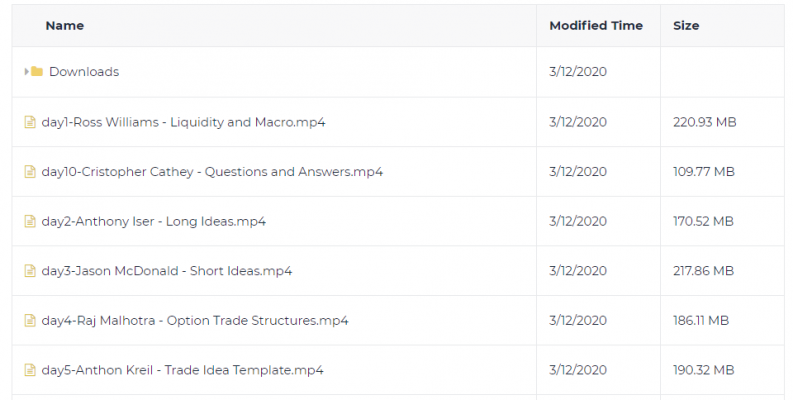Open the Downloads folder
Image resolution: width=793 pixels, height=400 pixels.
click(x=84, y=72)
